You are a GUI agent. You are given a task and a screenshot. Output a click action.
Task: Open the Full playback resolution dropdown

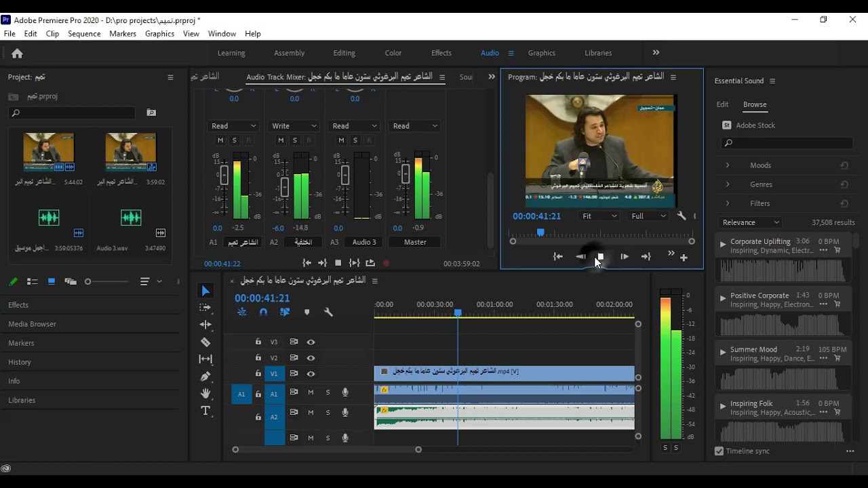pos(648,216)
